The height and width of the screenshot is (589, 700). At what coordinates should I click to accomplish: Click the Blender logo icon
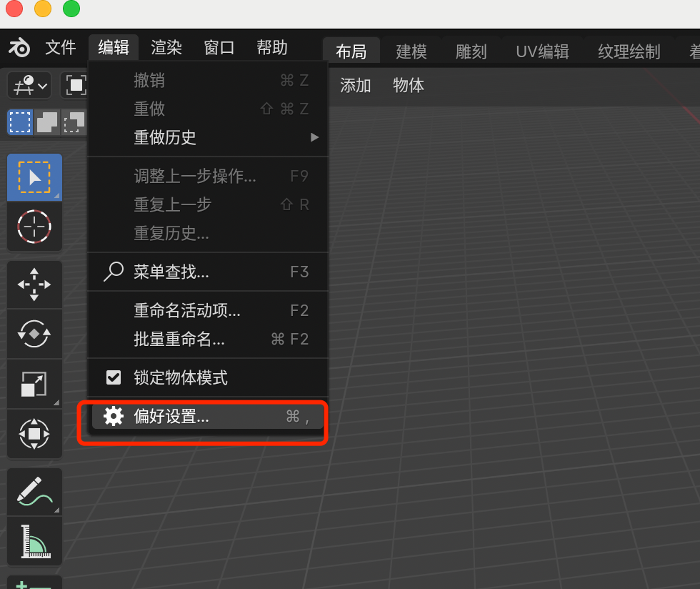point(19,48)
